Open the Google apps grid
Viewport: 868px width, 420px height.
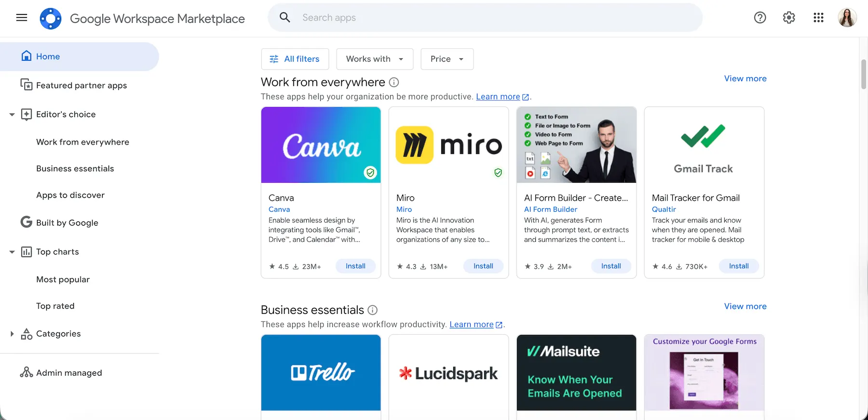[818, 18]
